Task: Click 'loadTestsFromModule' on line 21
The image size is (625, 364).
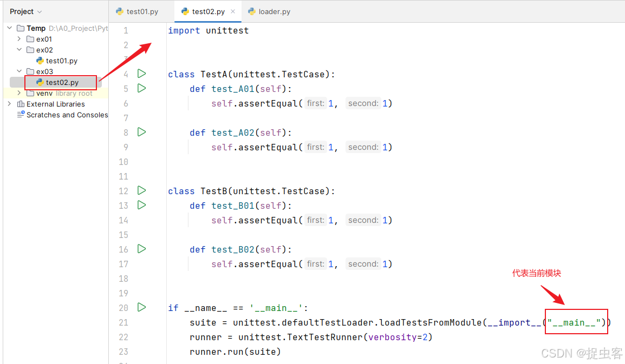Action: click(431, 322)
